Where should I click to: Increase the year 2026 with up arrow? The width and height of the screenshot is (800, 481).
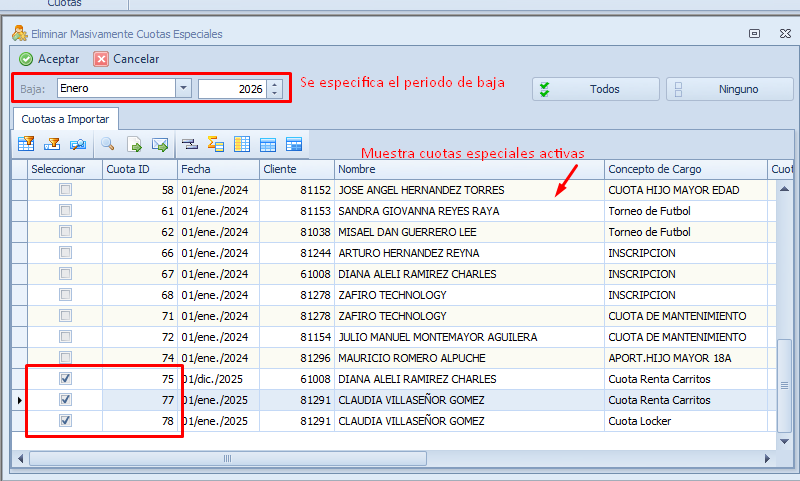click(275, 84)
